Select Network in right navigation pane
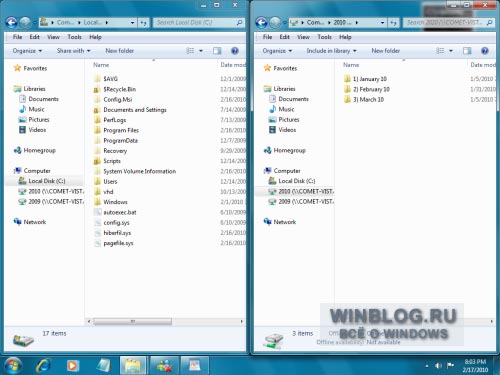The height and width of the screenshot is (375, 500). pyautogui.click(x=280, y=222)
